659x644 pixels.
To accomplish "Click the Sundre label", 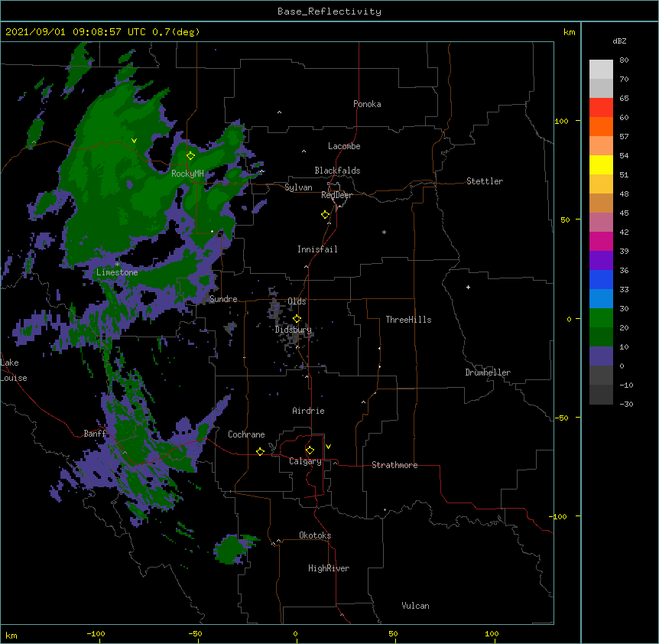I will pos(223,299).
